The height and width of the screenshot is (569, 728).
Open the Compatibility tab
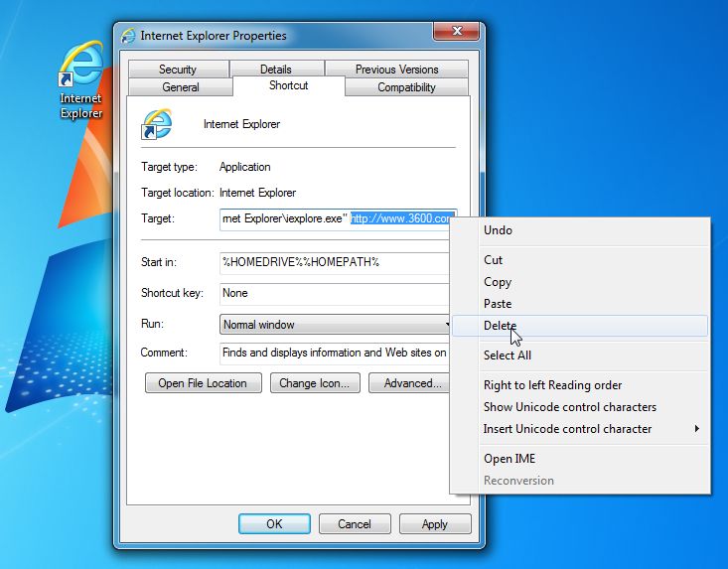(x=407, y=87)
